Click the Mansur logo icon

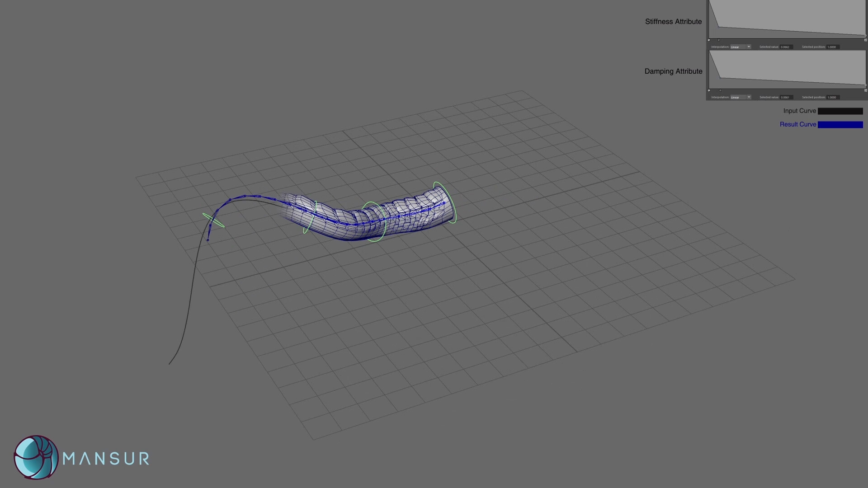click(35, 457)
